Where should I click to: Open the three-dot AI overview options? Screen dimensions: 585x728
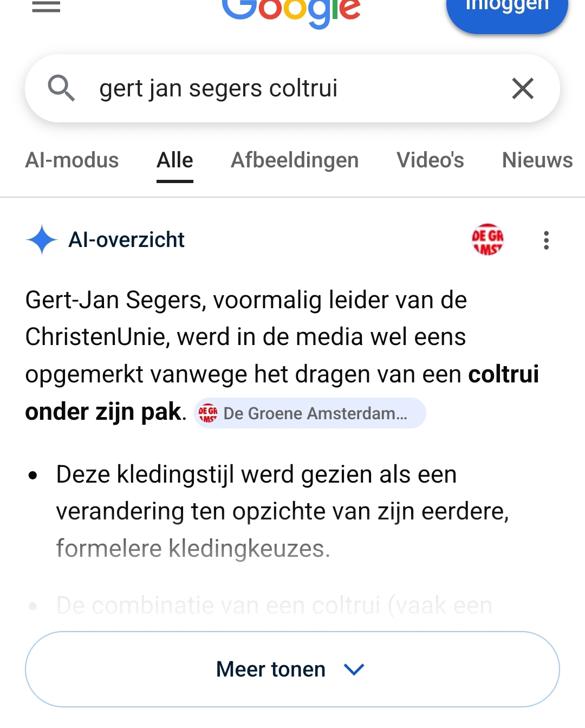click(x=546, y=240)
